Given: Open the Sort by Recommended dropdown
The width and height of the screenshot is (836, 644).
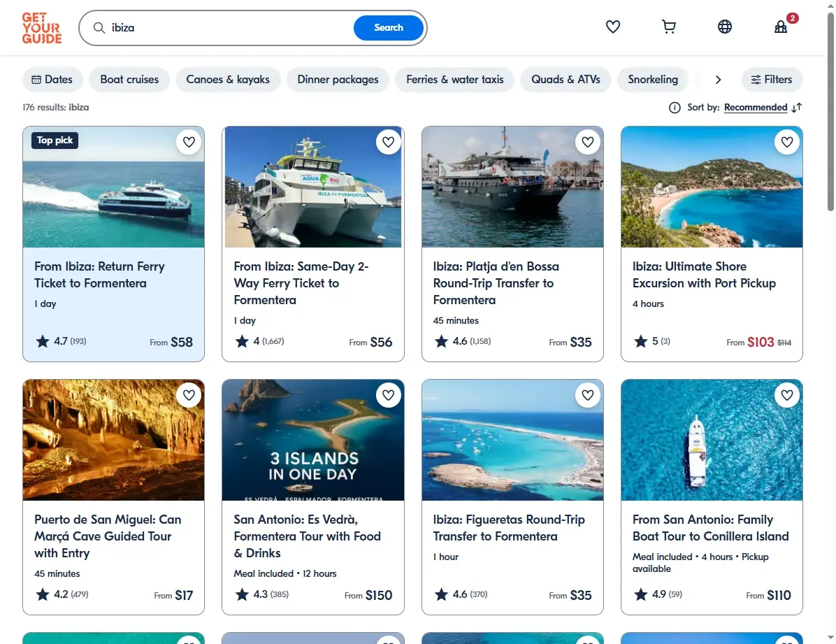Looking at the screenshot, I should [x=756, y=107].
